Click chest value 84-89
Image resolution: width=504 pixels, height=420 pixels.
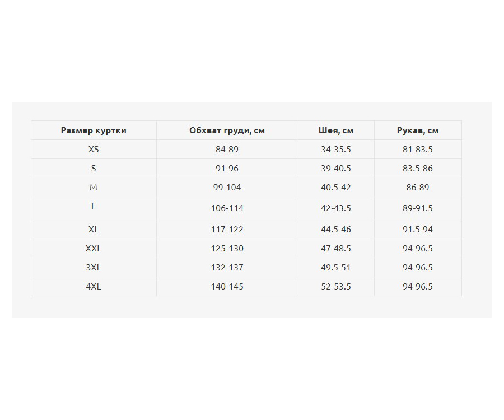(227, 150)
